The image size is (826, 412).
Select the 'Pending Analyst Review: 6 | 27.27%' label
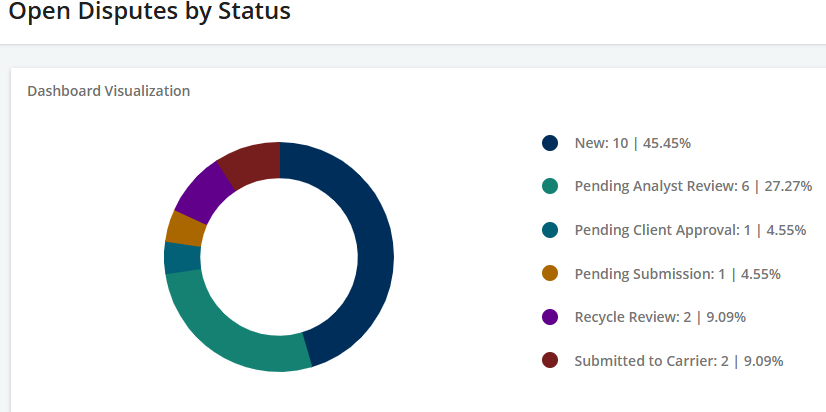(693, 186)
